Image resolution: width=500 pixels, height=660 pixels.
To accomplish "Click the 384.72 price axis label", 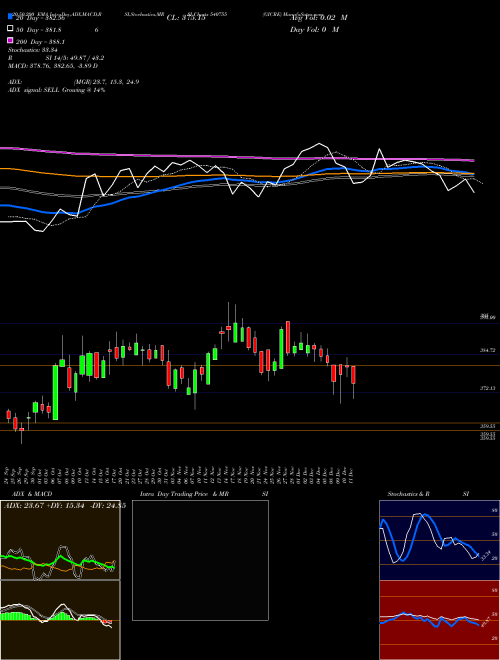I will 488,350.
